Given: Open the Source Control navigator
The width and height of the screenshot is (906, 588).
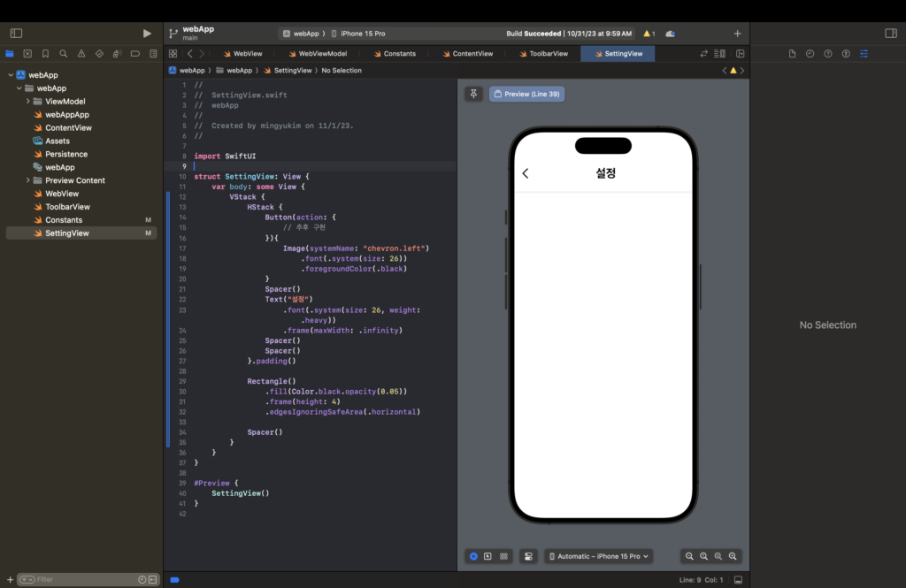Looking at the screenshot, I should coord(27,54).
